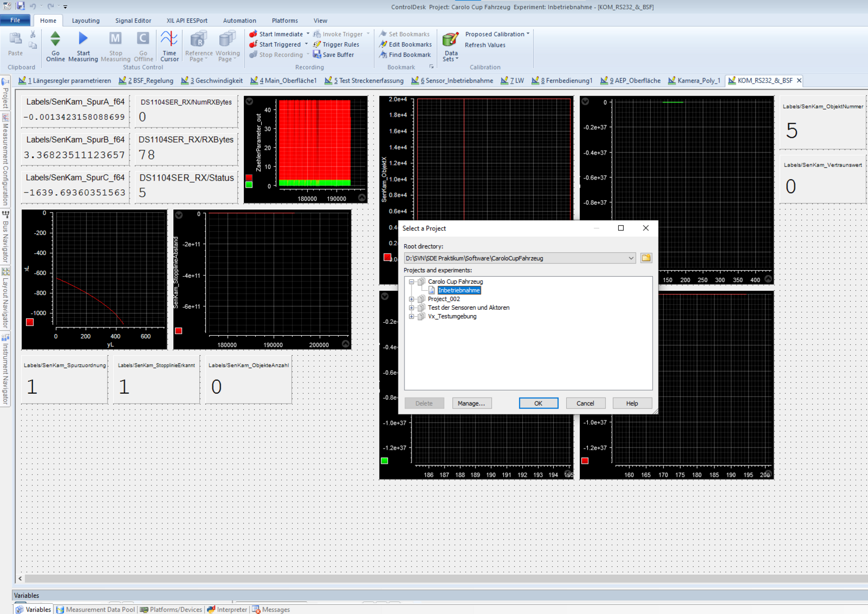Click the Go Online icon
This screenshot has width=868, height=614.
tap(55, 40)
